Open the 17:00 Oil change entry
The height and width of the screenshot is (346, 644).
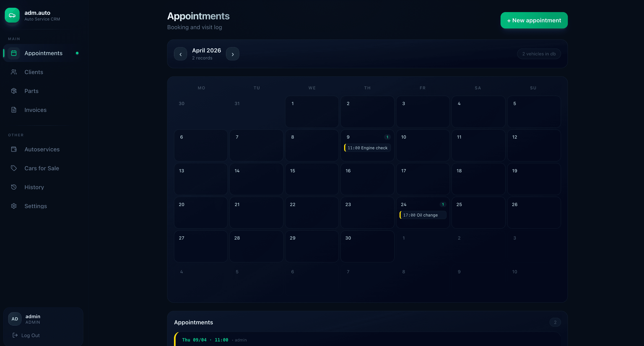point(423,215)
